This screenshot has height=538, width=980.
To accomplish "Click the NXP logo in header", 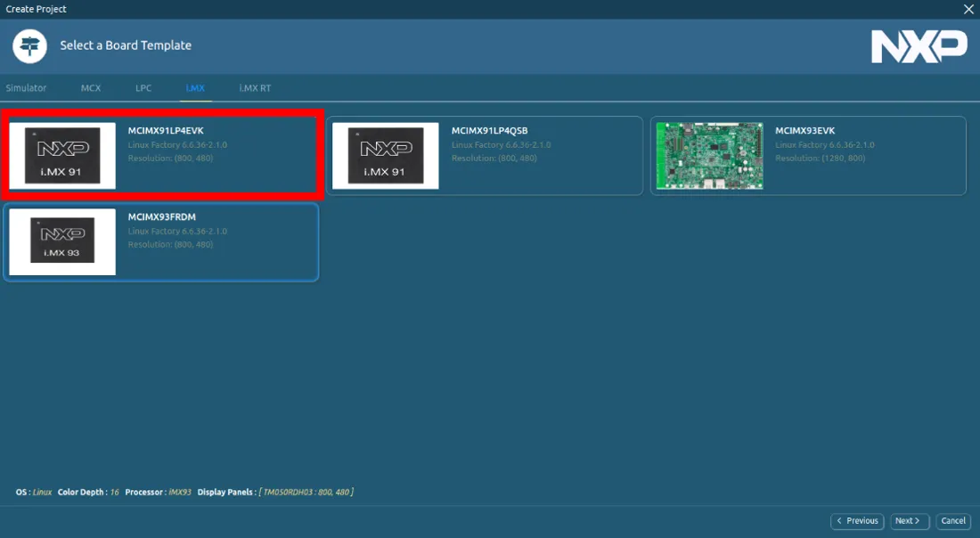I will [x=919, y=47].
